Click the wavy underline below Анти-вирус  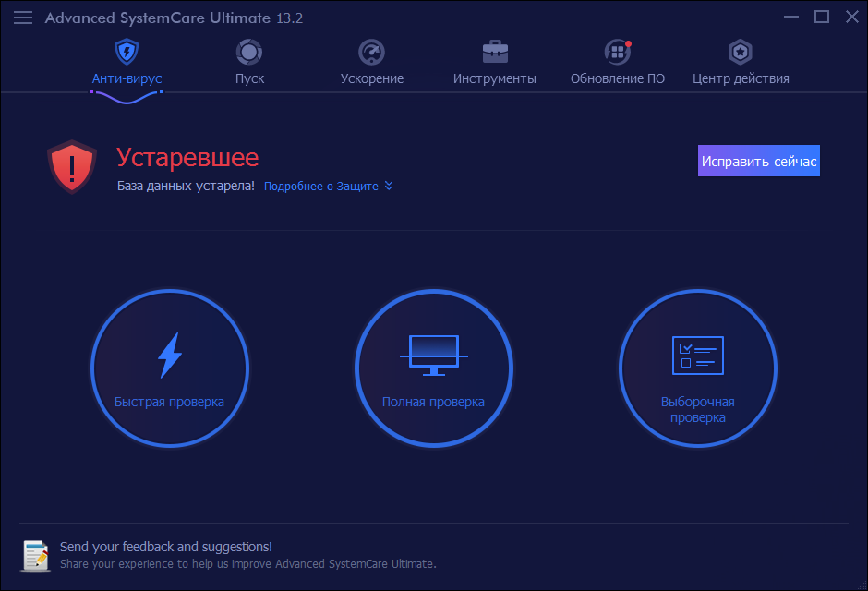126,94
